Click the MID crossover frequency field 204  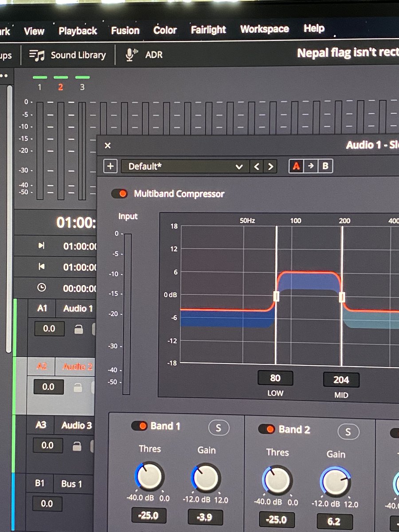point(341,380)
